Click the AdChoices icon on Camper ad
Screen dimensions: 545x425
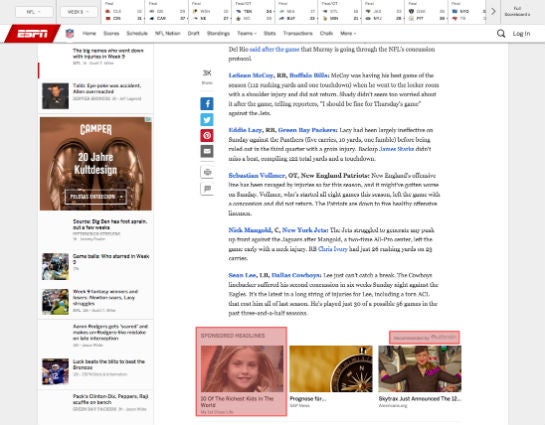click(x=149, y=120)
